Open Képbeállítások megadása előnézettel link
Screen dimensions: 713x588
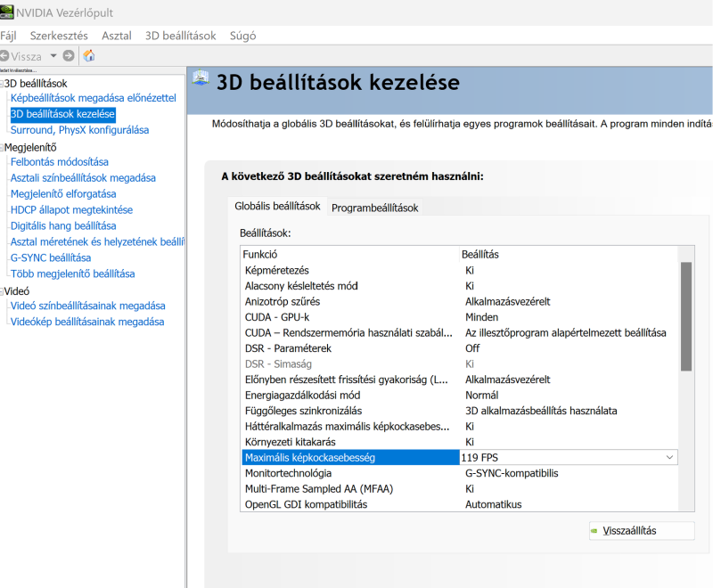(94, 98)
